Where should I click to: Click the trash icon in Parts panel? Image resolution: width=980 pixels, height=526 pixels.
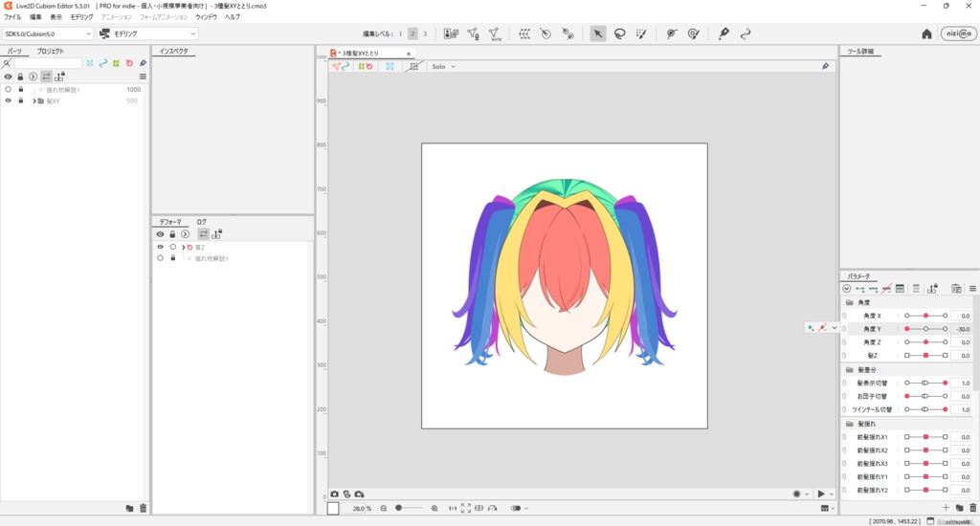pyautogui.click(x=143, y=508)
